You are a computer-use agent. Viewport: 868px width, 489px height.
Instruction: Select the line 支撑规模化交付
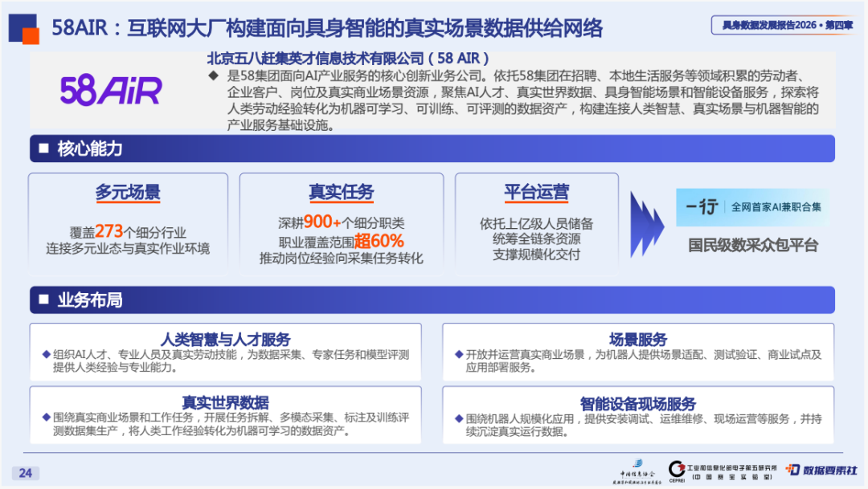[536, 255]
